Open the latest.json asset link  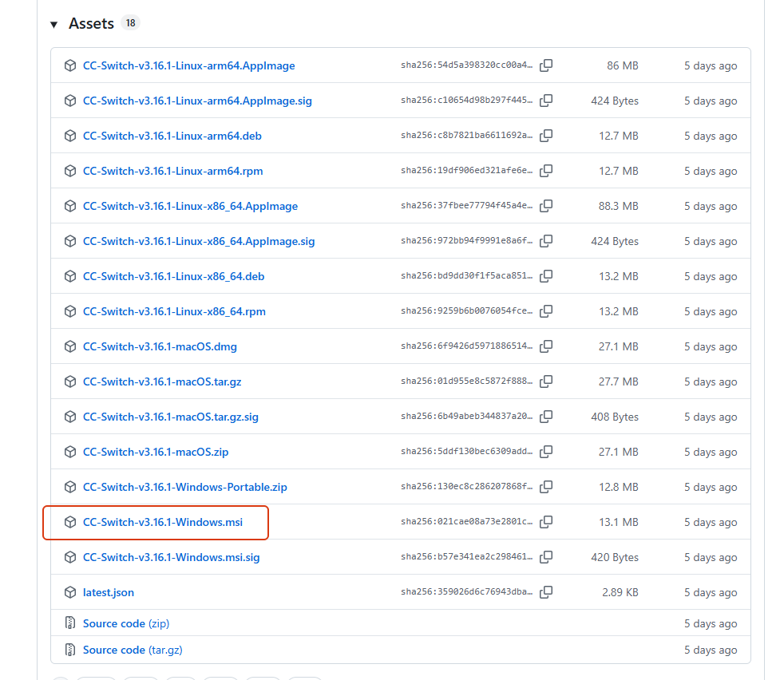point(109,592)
